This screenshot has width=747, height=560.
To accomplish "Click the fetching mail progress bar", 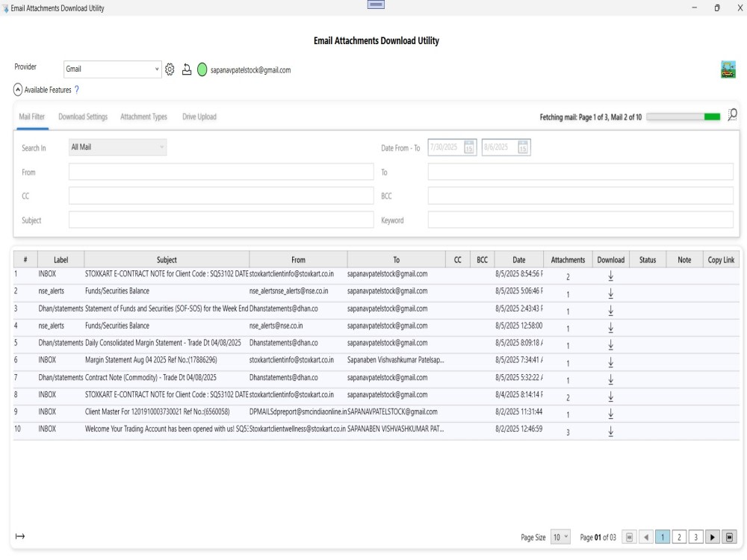I will pos(684,116).
